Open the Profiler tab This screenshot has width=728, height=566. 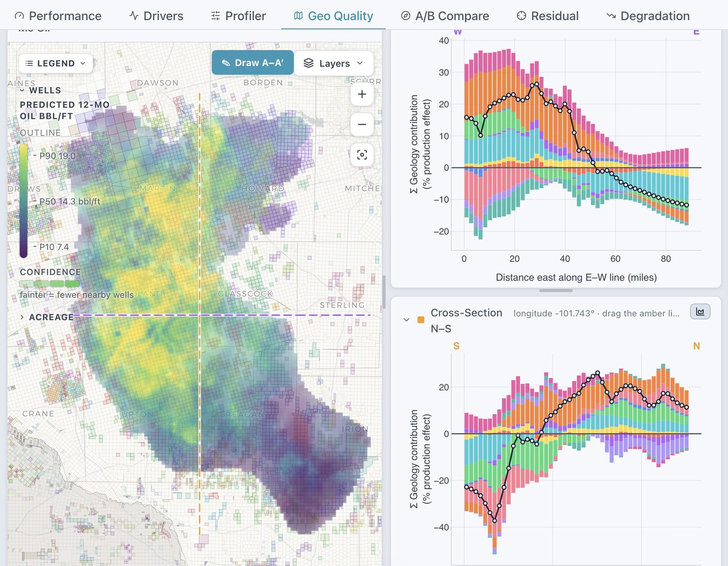(238, 16)
